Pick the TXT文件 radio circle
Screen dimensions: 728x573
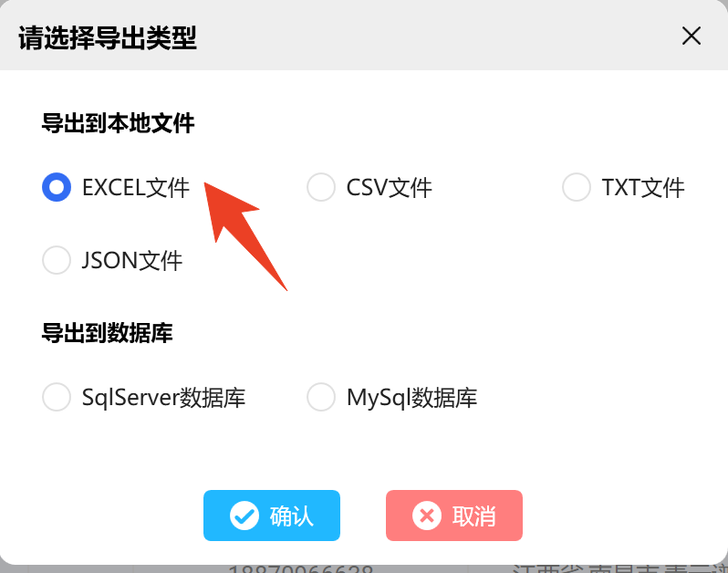(577, 187)
